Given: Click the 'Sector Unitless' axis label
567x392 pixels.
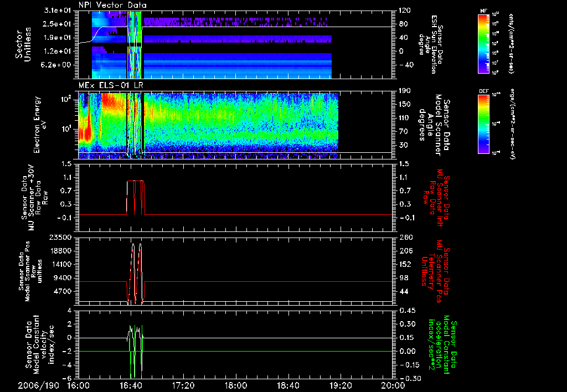Looking at the screenshot, I should pos(23,44).
